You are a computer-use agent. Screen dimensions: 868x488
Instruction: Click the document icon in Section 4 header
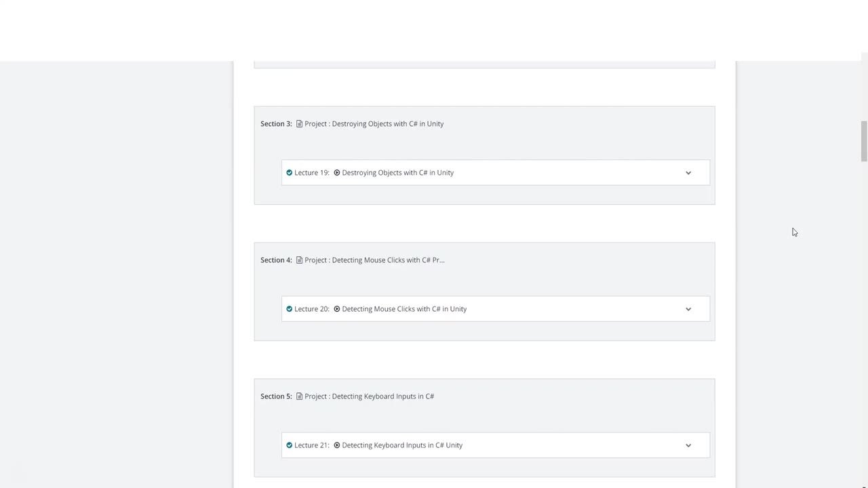tap(299, 260)
